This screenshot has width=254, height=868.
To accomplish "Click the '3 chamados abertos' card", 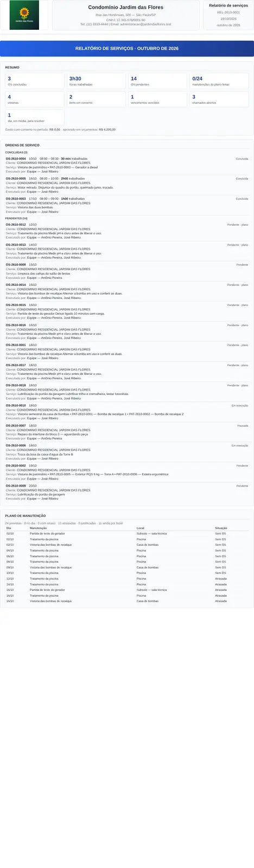I will (x=219, y=99).
